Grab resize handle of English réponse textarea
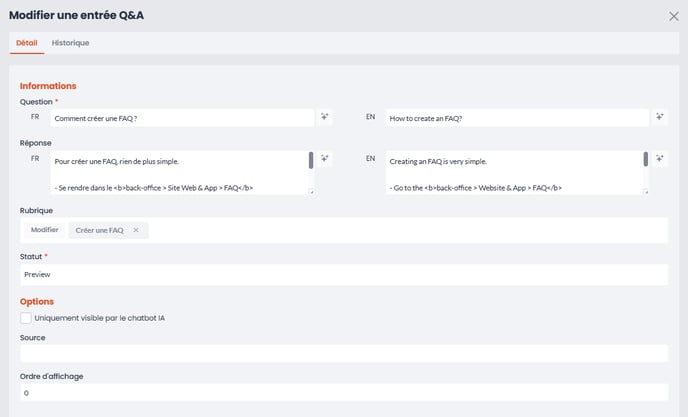688x417 pixels. pyautogui.click(x=645, y=191)
